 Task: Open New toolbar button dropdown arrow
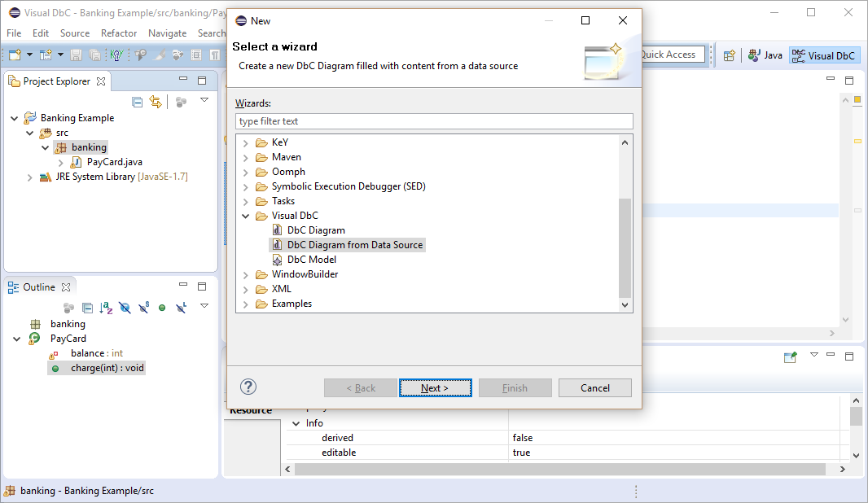(x=29, y=55)
